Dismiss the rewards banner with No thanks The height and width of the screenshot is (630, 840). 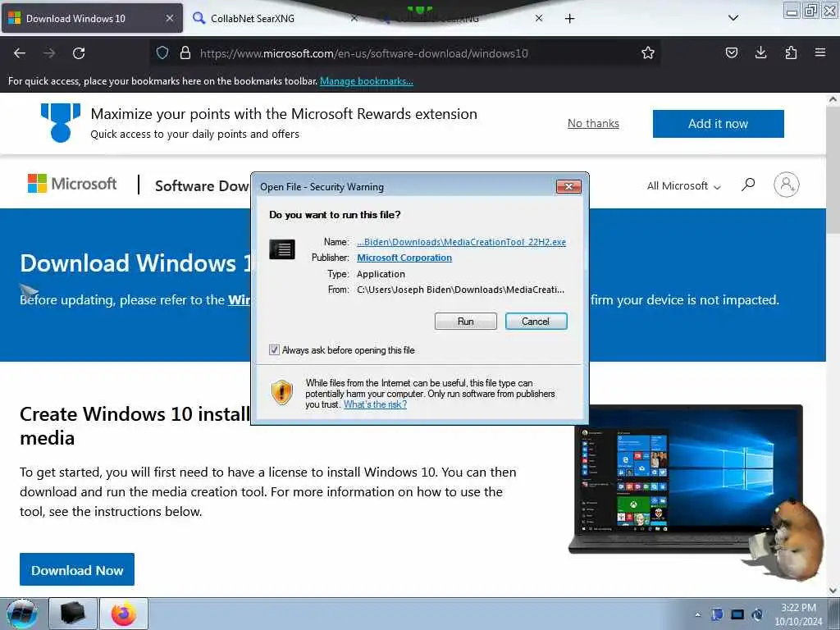point(593,123)
